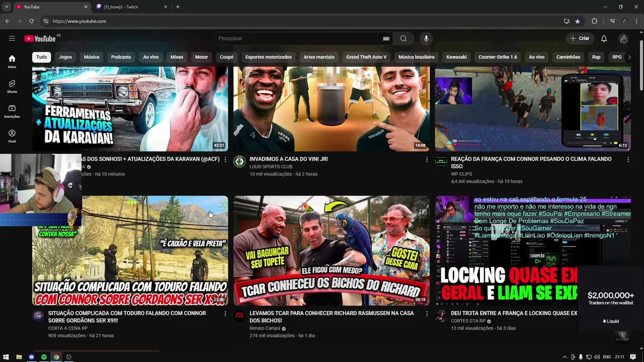This screenshot has width=644, height=362.
Task: Select Início in the left sidebar
Action: click(x=12, y=61)
